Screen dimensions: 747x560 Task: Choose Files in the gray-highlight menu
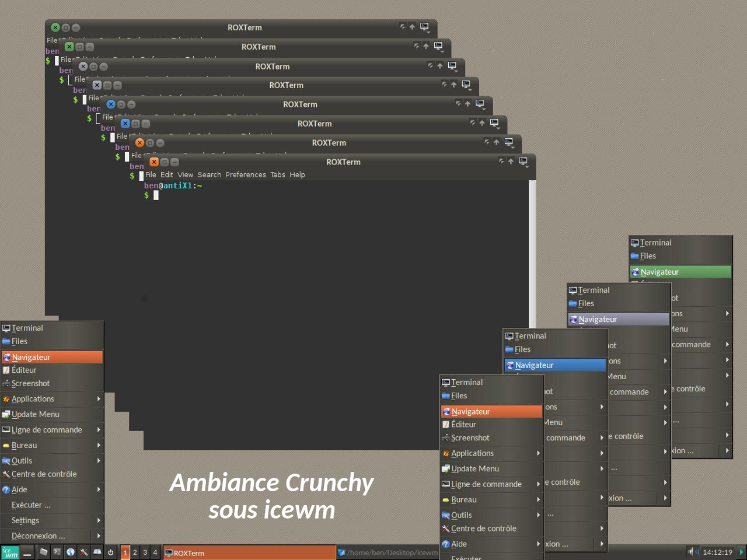click(x=619, y=303)
